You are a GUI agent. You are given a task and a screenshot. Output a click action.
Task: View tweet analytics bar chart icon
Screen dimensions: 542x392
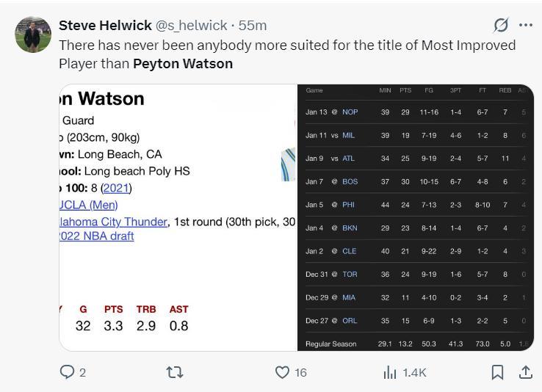[390, 373]
